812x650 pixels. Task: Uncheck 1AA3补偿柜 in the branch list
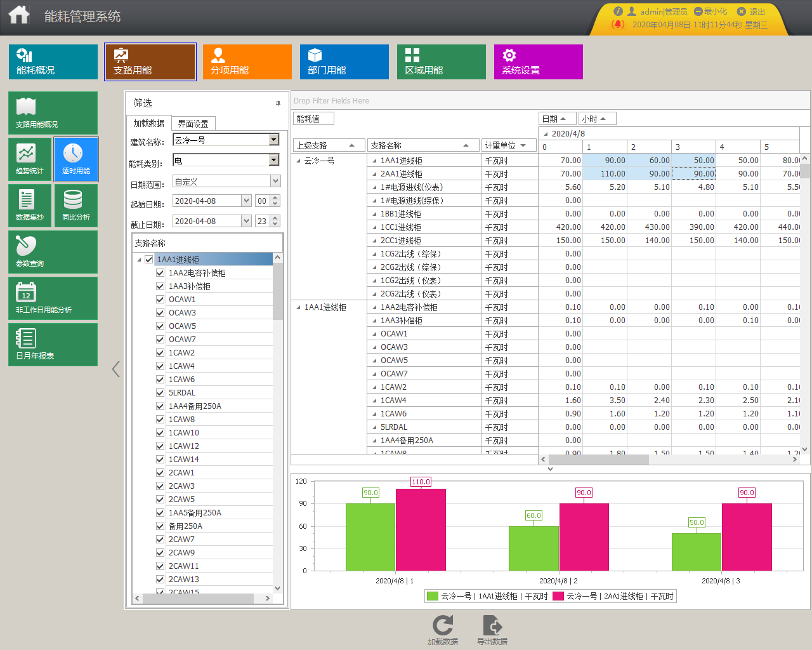(x=160, y=286)
